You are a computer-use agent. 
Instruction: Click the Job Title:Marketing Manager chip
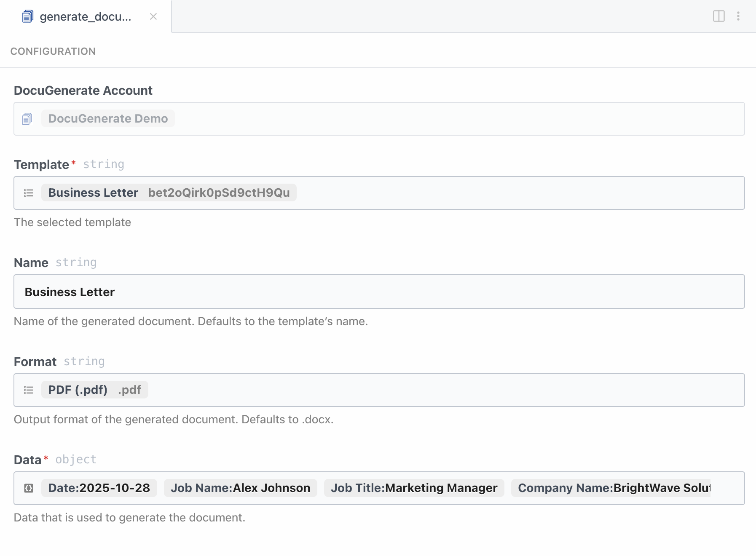pyautogui.click(x=414, y=488)
